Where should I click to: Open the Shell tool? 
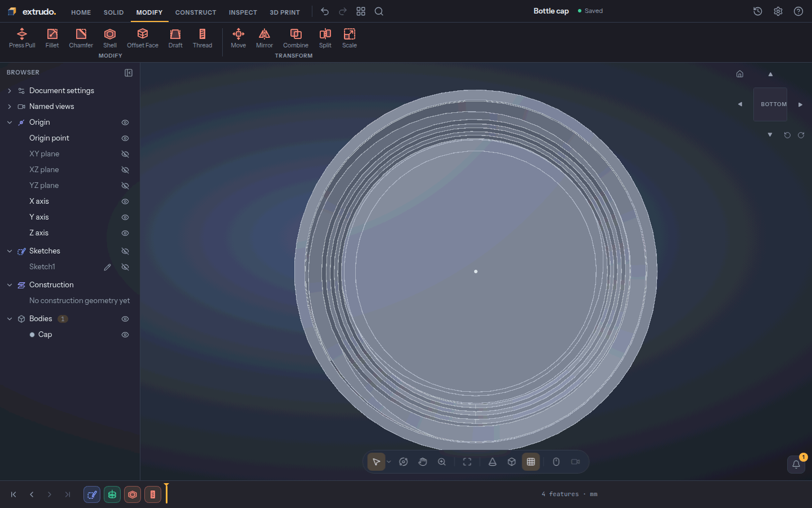point(110,38)
